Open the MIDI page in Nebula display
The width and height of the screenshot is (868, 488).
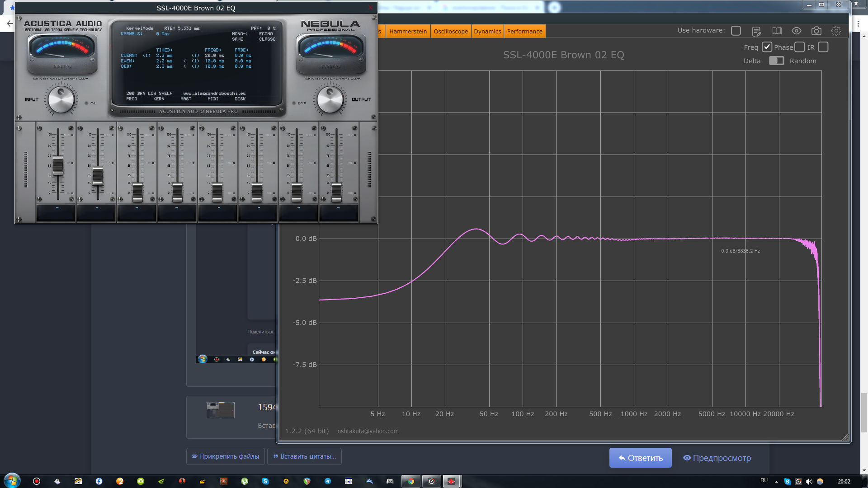213,99
